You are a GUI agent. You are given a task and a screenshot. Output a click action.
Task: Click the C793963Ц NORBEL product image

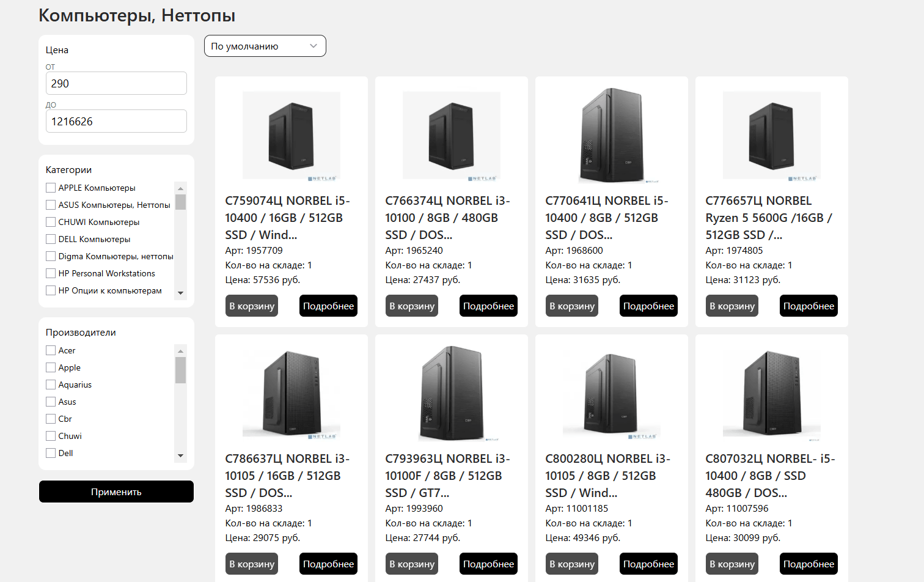click(x=452, y=394)
